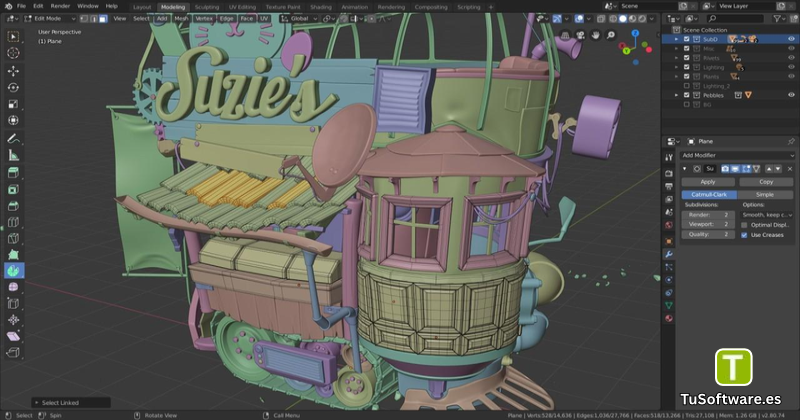Select the Move tool
800x420 pixels.
(x=13, y=71)
